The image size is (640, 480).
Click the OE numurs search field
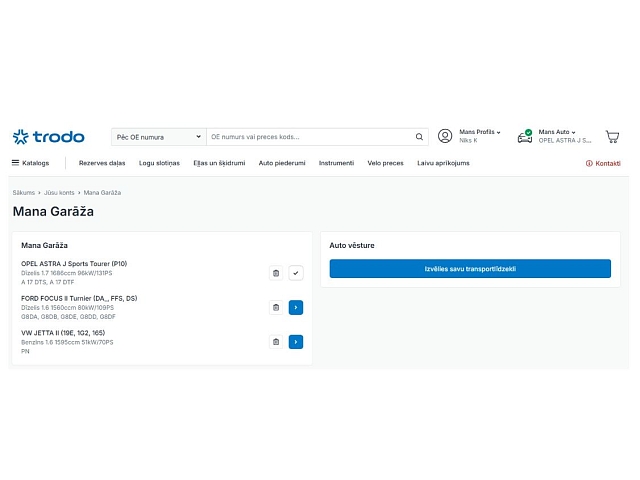pyautogui.click(x=310, y=137)
